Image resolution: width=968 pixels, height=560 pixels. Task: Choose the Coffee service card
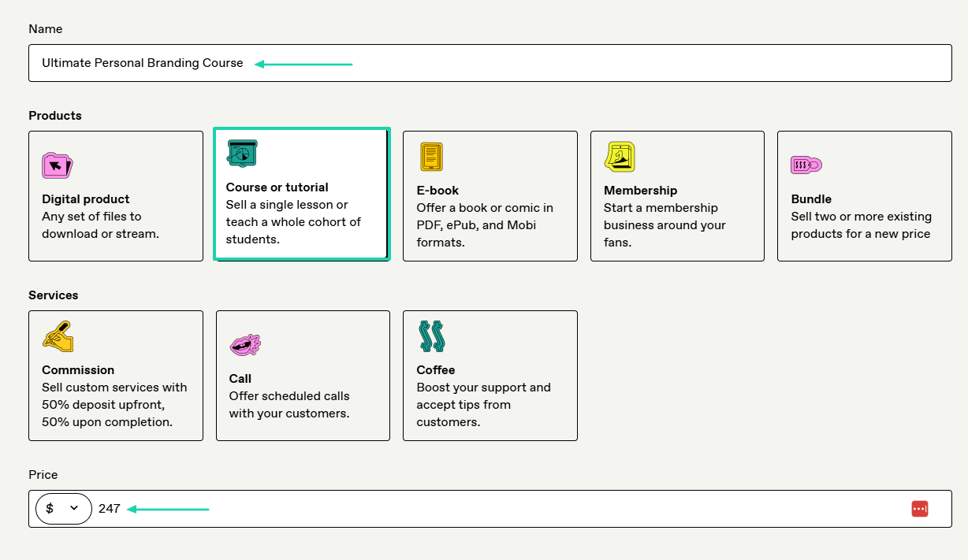[x=490, y=376]
